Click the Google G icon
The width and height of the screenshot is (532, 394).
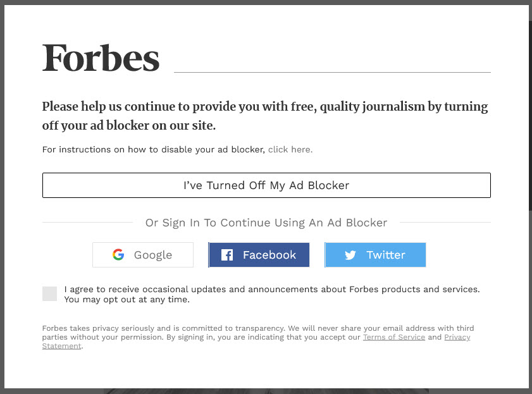click(x=118, y=255)
